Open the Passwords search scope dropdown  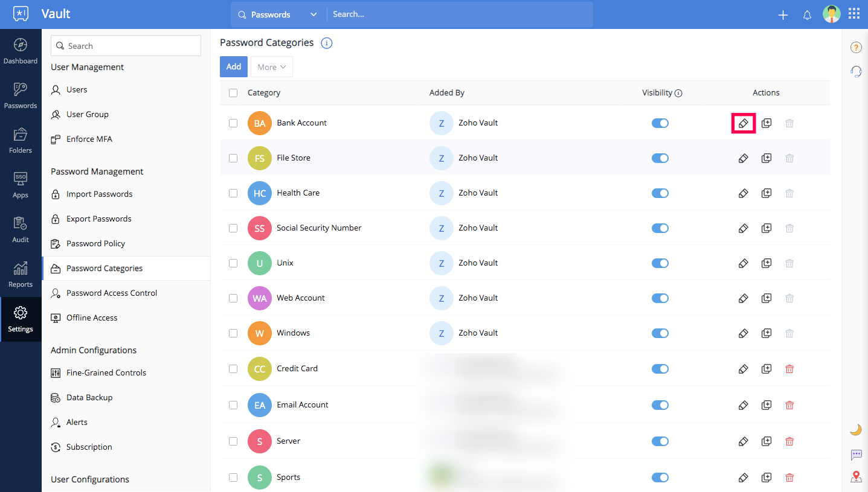[278, 14]
